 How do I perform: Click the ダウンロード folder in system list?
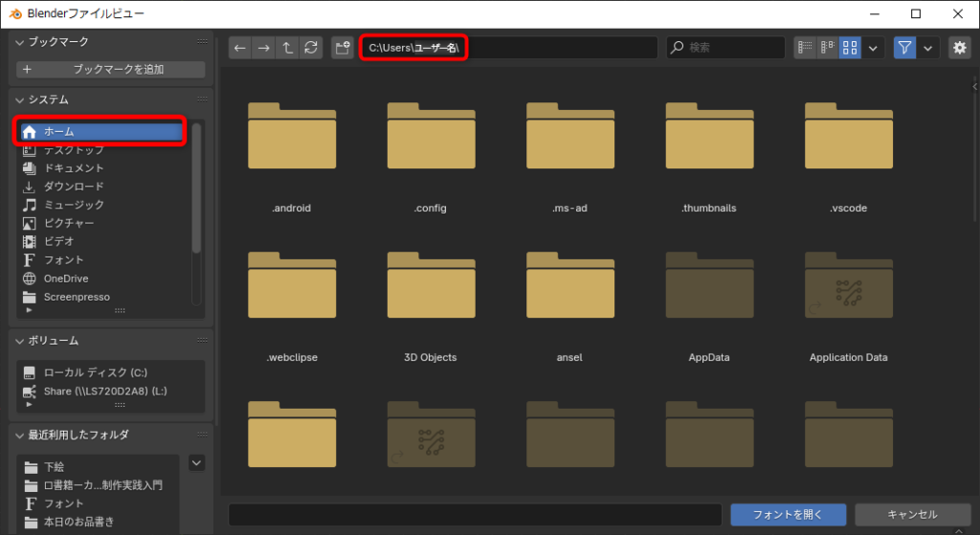point(74,187)
